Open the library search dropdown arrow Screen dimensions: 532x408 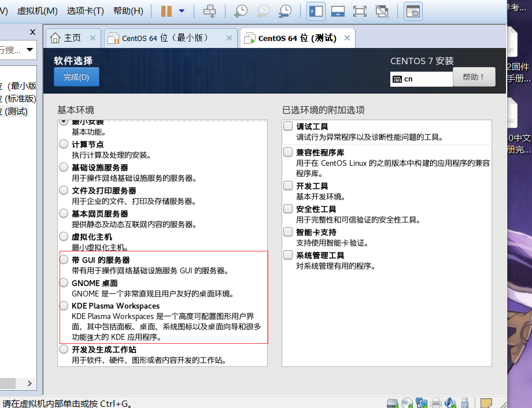click(x=30, y=50)
